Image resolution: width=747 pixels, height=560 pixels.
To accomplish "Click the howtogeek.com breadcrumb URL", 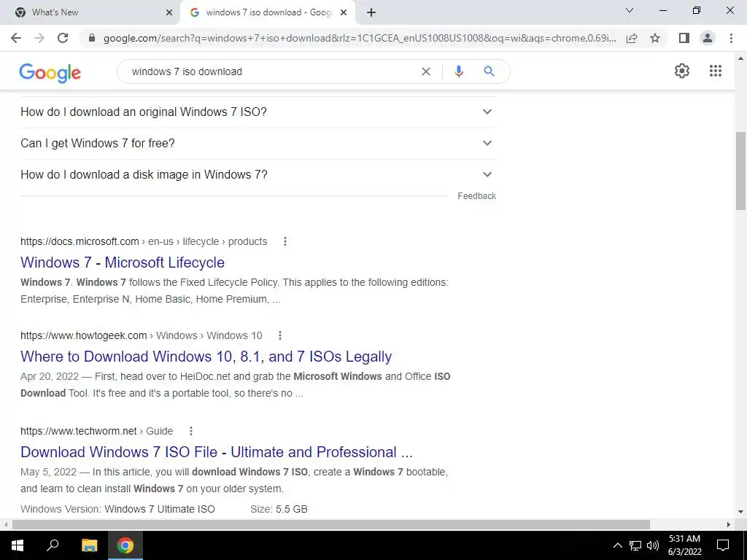I will point(142,335).
